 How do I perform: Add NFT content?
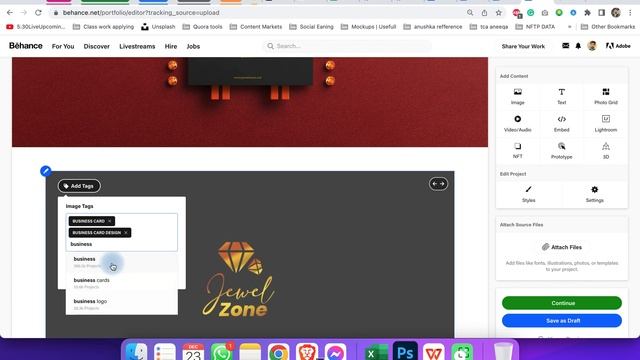[517, 151]
